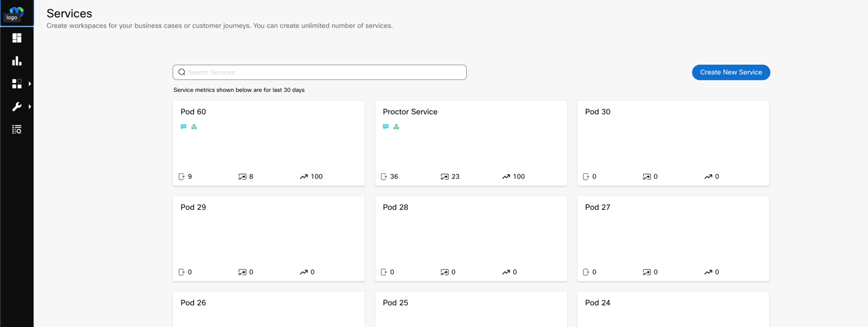
Task: Click the logo in top-left corner
Action: tap(16, 13)
